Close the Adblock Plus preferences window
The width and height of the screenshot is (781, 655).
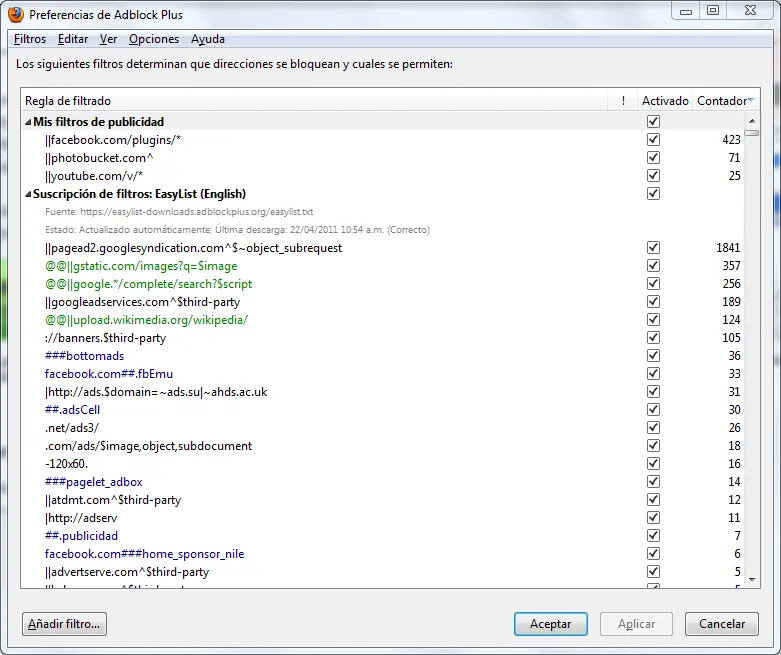(x=751, y=10)
